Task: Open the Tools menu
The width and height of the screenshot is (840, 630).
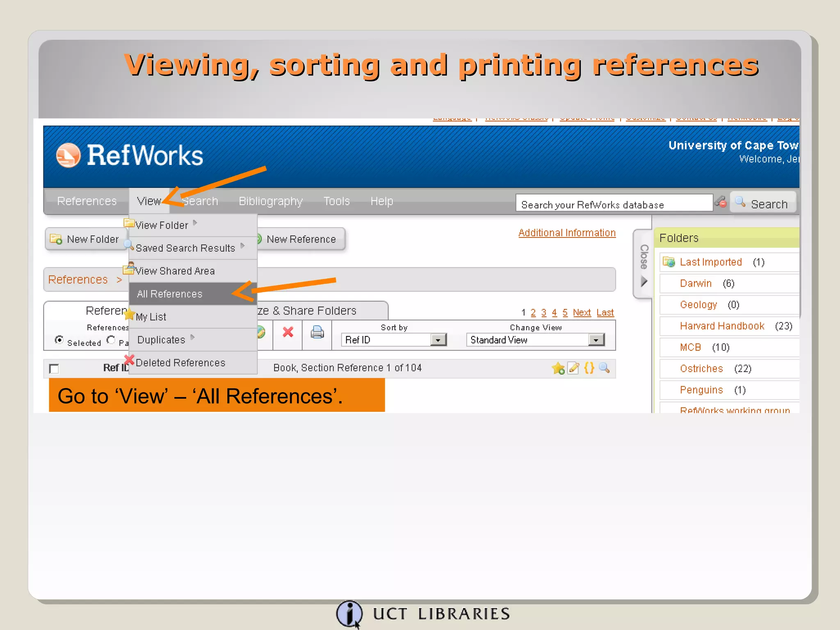Action: [x=336, y=201]
